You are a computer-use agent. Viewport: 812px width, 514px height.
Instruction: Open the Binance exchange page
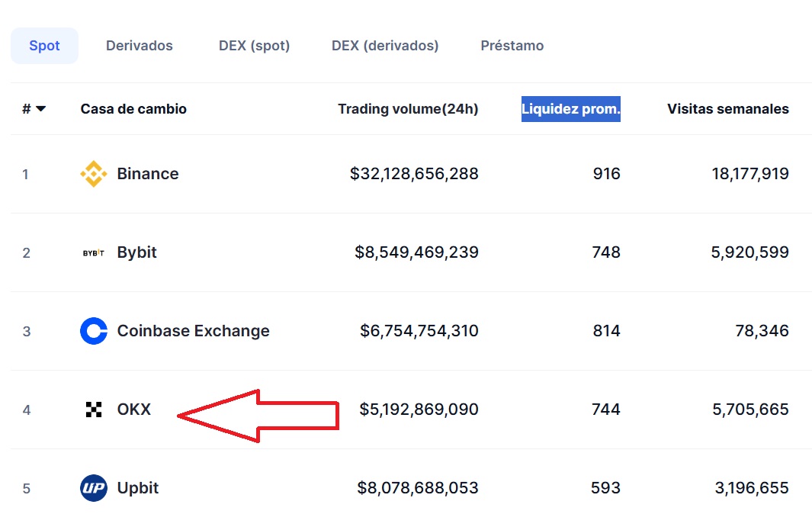coord(148,174)
